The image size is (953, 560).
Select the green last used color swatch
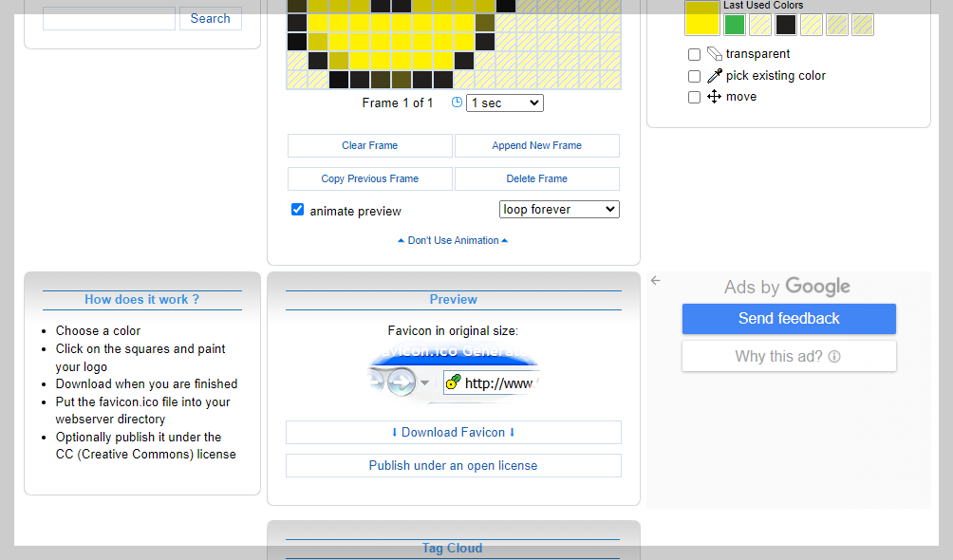(735, 25)
